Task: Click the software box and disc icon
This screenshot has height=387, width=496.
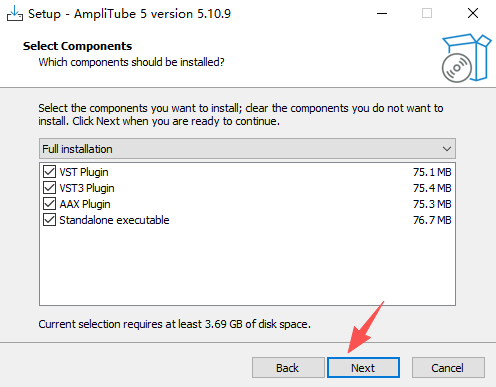Action: [x=466, y=58]
